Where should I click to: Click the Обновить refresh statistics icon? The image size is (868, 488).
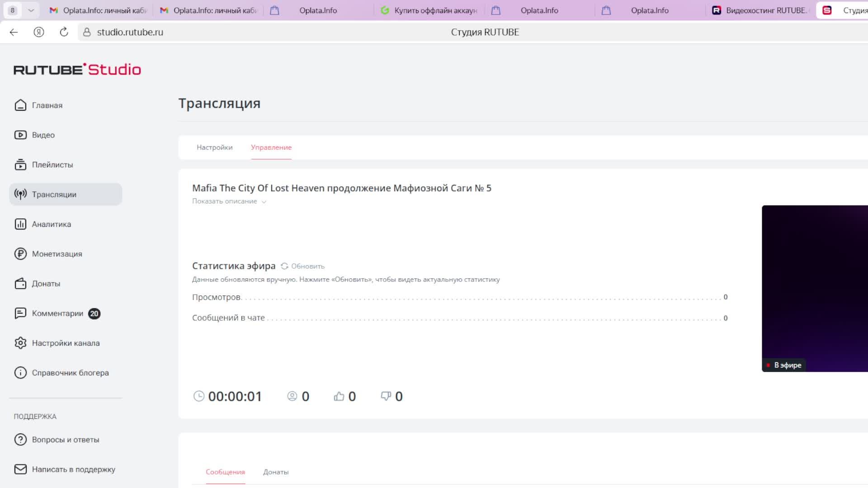click(x=284, y=266)
